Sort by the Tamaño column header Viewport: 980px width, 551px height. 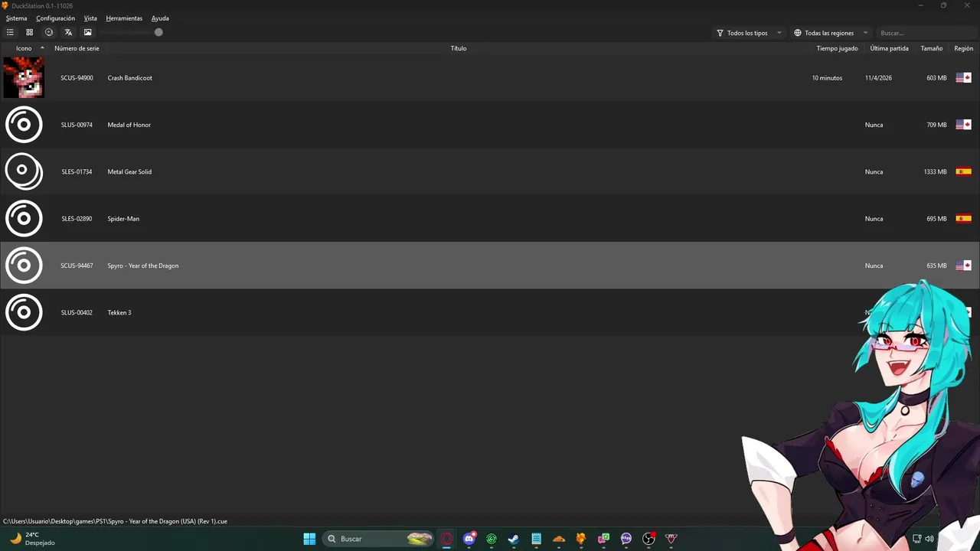coord(931,48)
